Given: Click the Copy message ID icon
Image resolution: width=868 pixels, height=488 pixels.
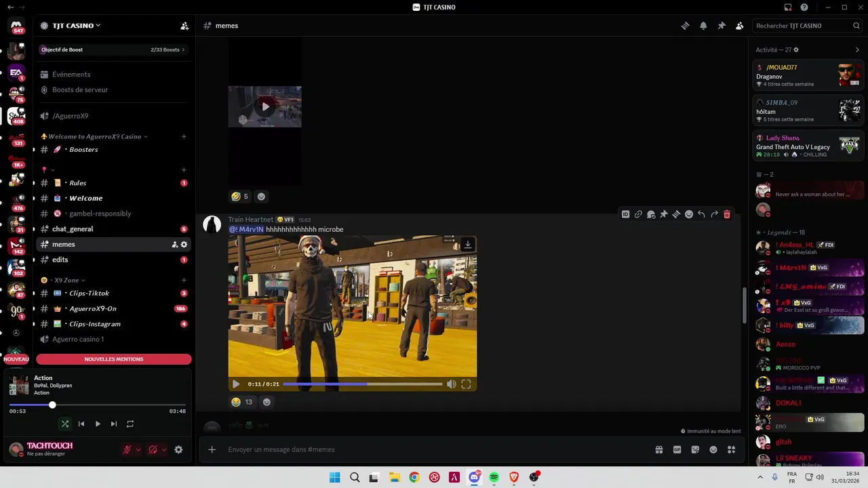Looking at the screenshot, I should [x=625, y=214].
